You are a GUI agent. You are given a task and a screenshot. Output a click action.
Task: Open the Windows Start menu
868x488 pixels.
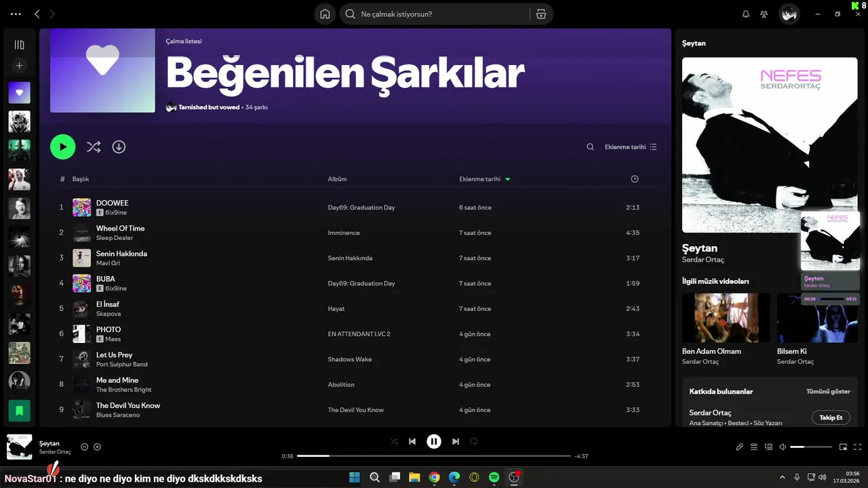[x=355, y=477]
